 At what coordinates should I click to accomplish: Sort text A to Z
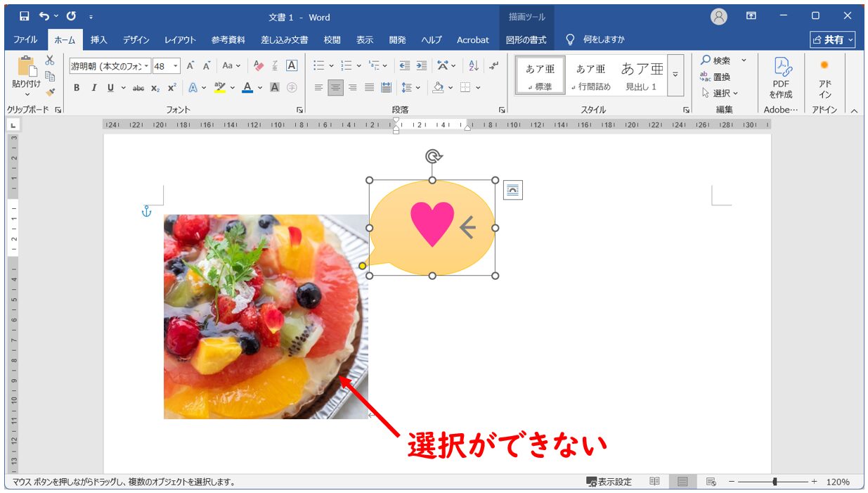point(473,66)
